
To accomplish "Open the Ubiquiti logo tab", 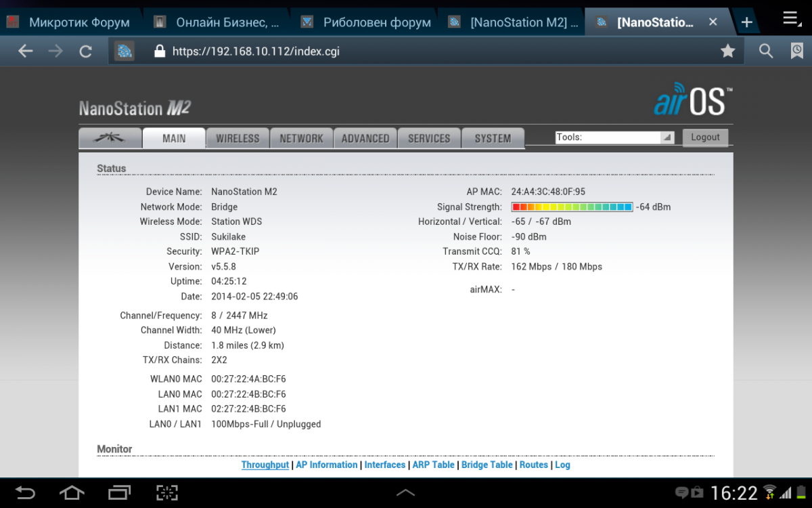I will click(x=110, y=137).
